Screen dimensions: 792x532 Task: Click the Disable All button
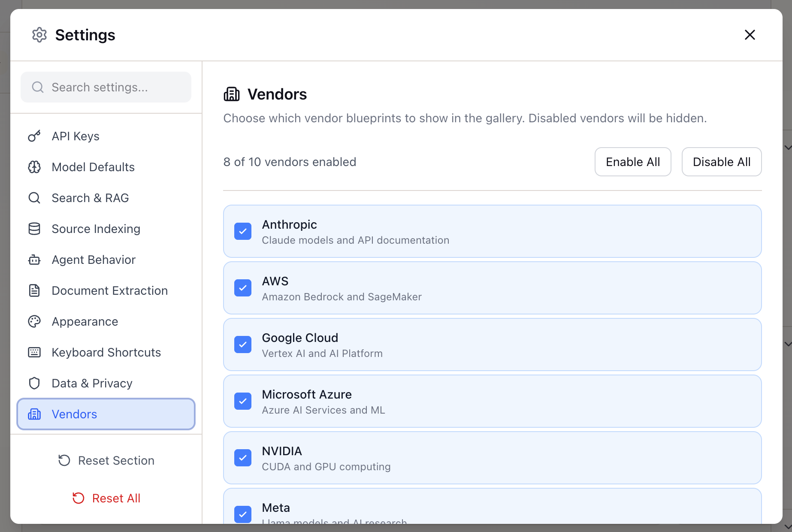coord(721,162)
